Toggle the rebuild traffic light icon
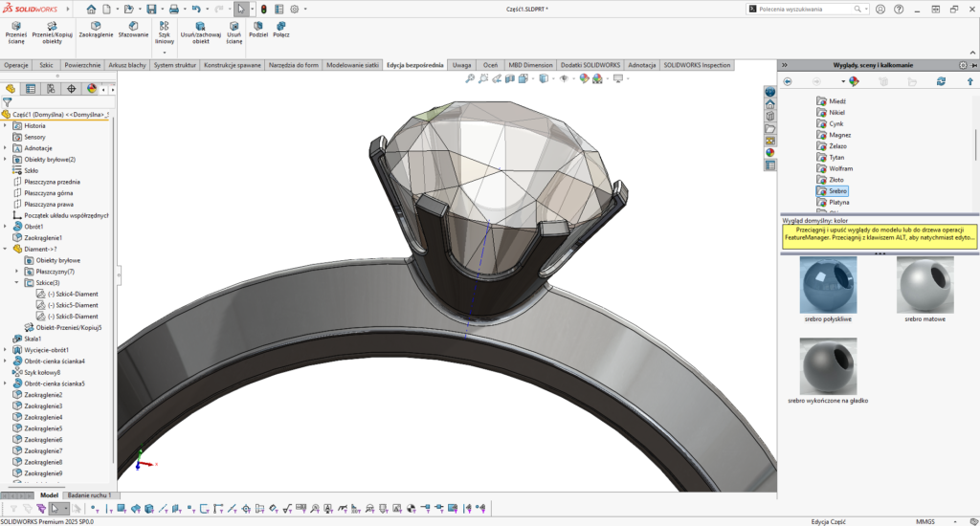 pyautogui.click(x=264, y=9)
